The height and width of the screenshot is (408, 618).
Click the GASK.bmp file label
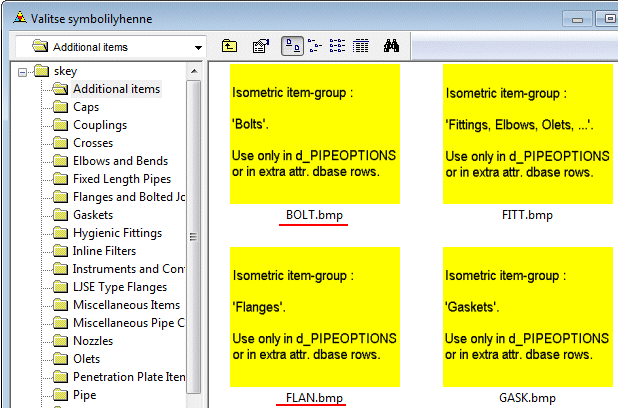pyautogui.click(x=526, y=398)
